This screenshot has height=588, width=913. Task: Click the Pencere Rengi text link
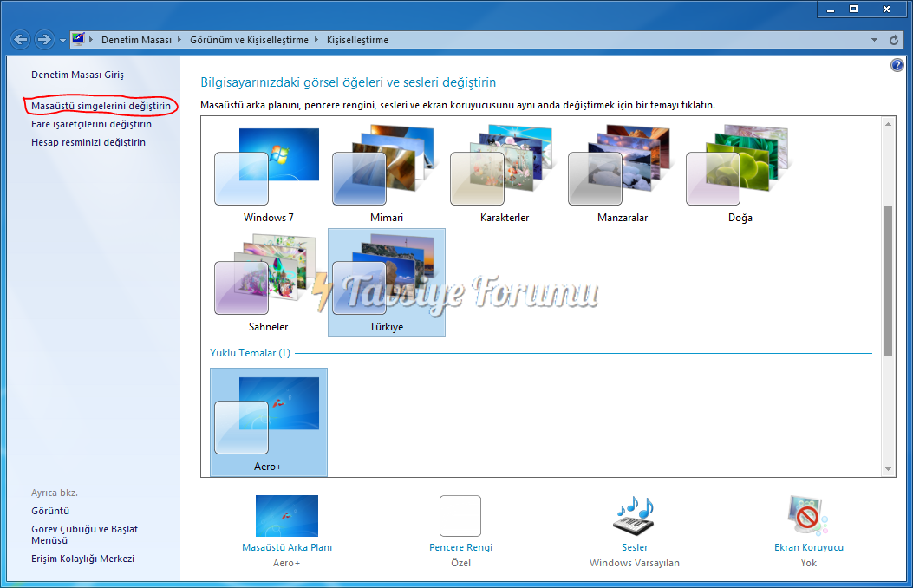click(460, 547)
